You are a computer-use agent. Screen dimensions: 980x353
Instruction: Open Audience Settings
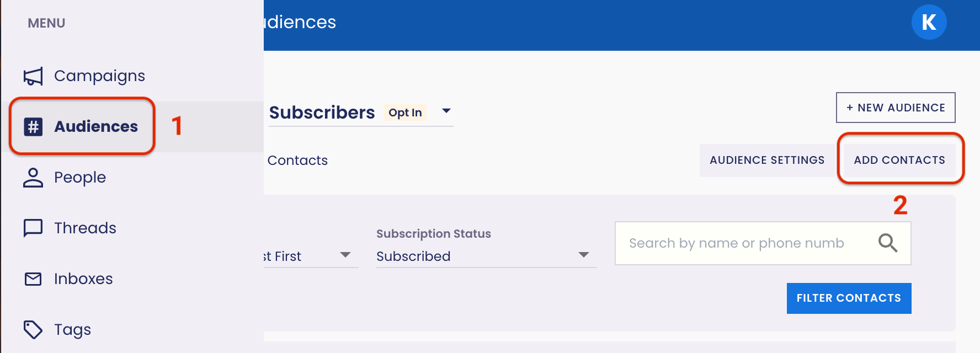767,161
